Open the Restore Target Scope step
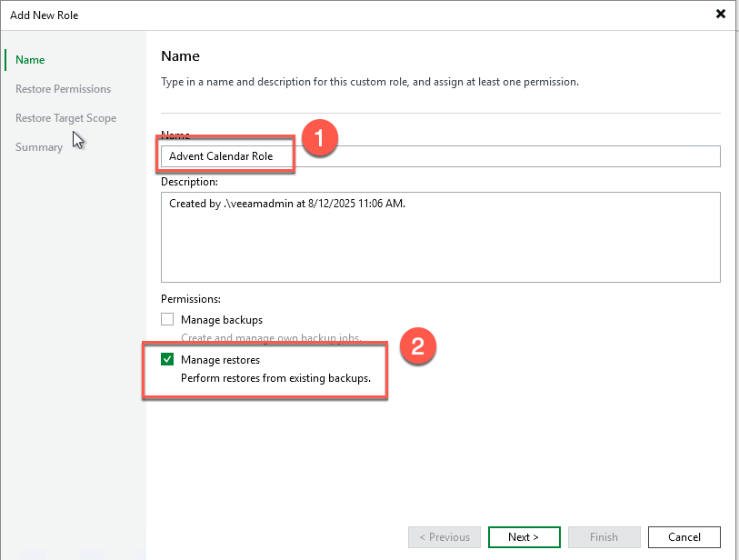The width and height of the screenshot is (739, 560). click(65, 118)
